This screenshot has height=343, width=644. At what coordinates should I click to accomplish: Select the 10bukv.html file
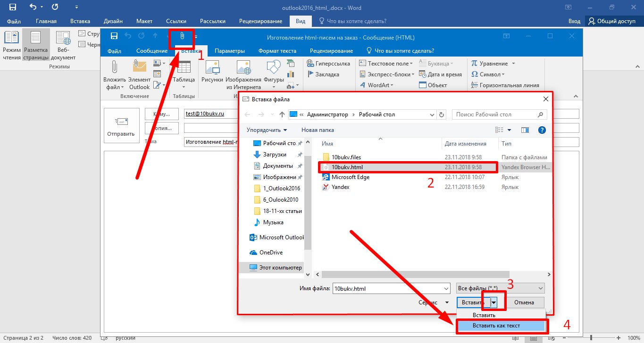point(347,167)
